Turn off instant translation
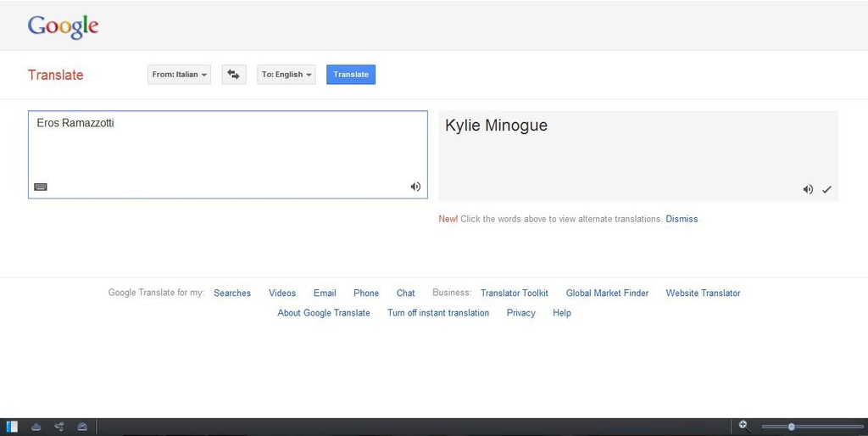The height and width of the screenshot is (436, 868). pyautogui.click(x=438, y=313)
